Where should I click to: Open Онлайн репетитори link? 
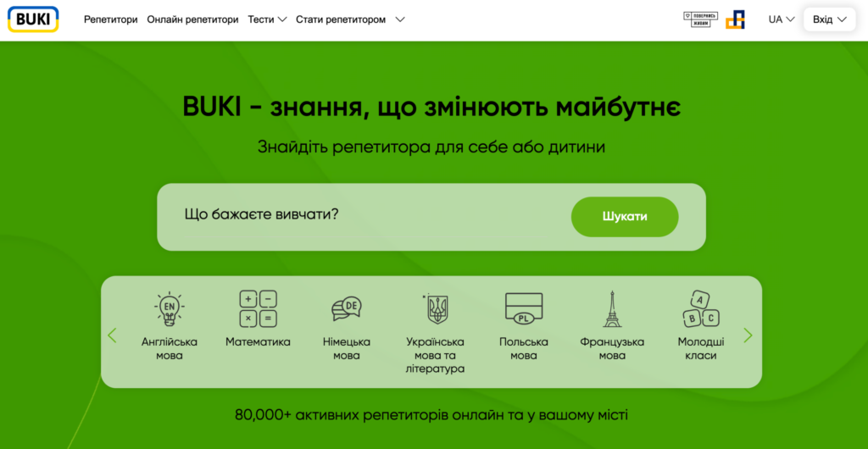point(192,19)
